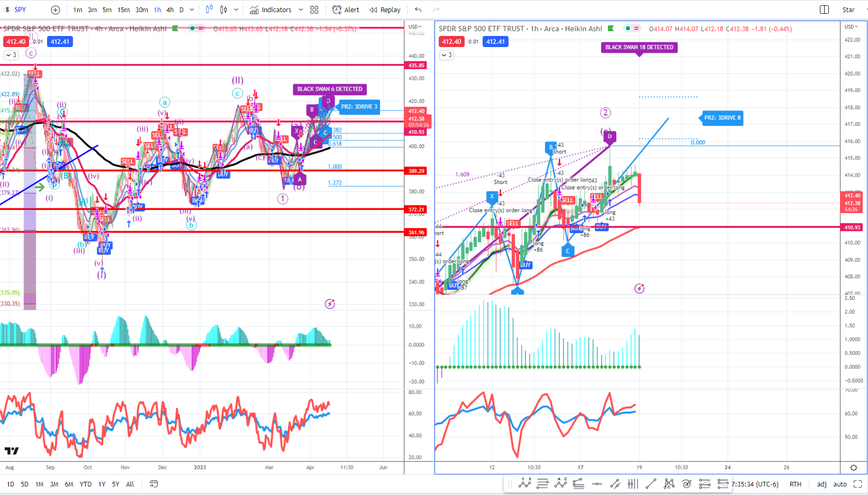This screenshot has width=868, height=495.
Task: Expand right chart indicator legend (3)
Action: click(x=447, y=55)
